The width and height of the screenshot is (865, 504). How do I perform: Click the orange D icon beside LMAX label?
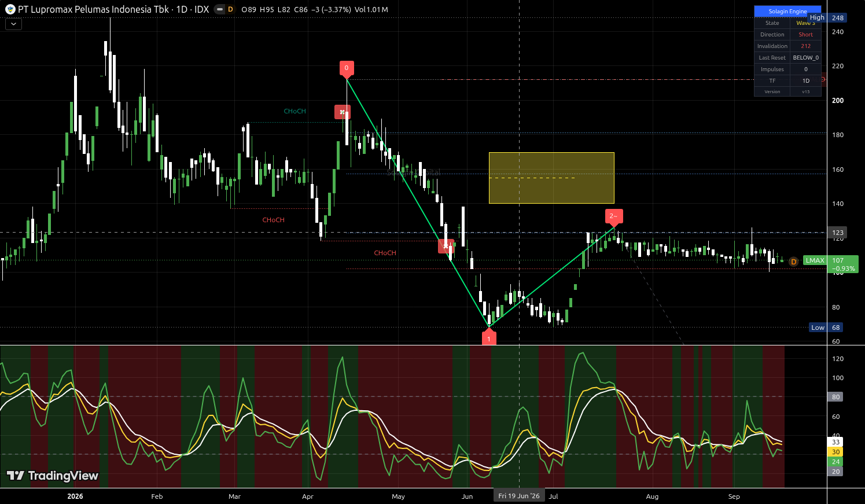click(x=794, y=262)
